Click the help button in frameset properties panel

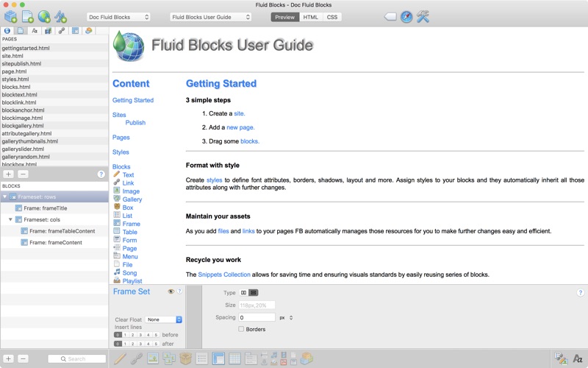click(x=580, y=293)
